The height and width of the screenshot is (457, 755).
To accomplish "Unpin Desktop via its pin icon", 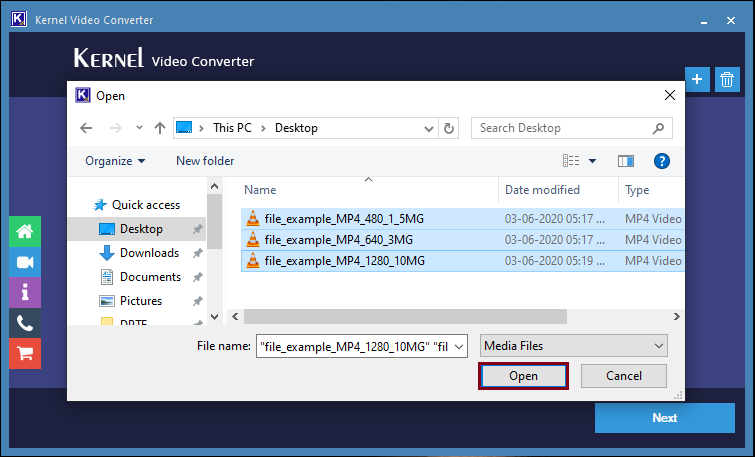I will coord(197,229).
